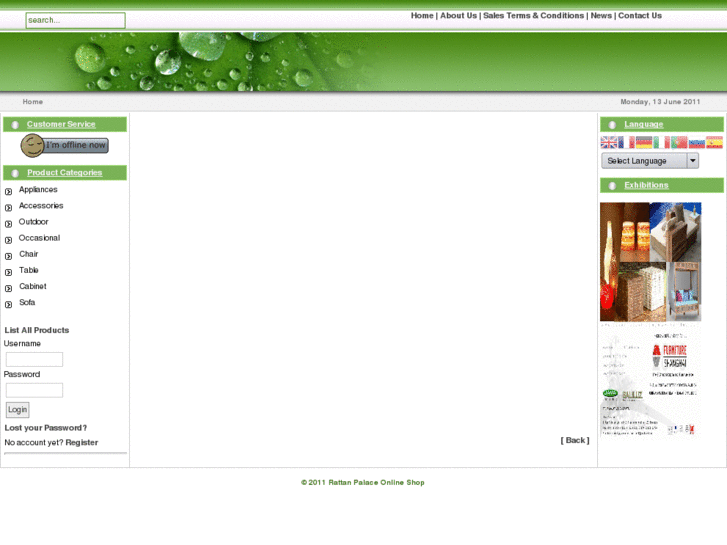Viewport: 727px width, 545px height.
Task: Click the arrow icon beside Outdoor
Action: (8, 224)
